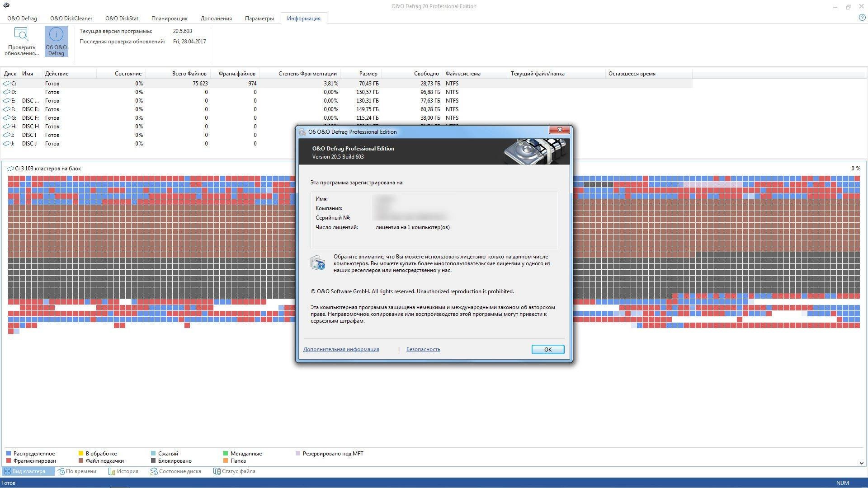The image size is (868, 488).
Task: Click the 150,57 ГБ size cell
Action: [x=368, y=92]
